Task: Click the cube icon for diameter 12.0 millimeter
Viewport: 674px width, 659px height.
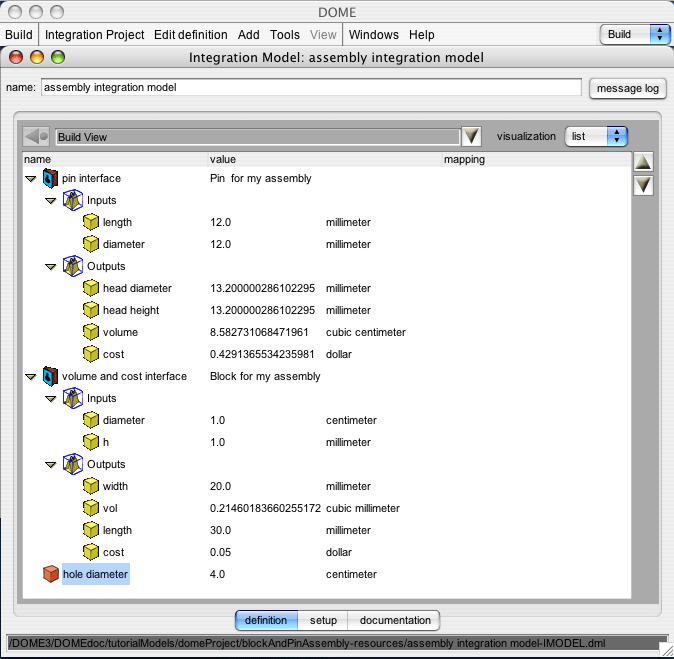Action: [91, 244]
